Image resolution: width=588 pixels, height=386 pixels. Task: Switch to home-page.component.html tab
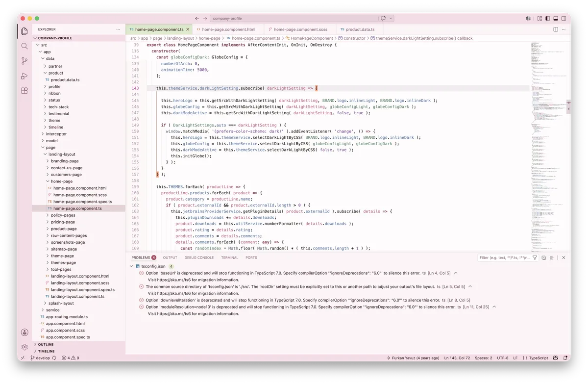click(228, 29)
